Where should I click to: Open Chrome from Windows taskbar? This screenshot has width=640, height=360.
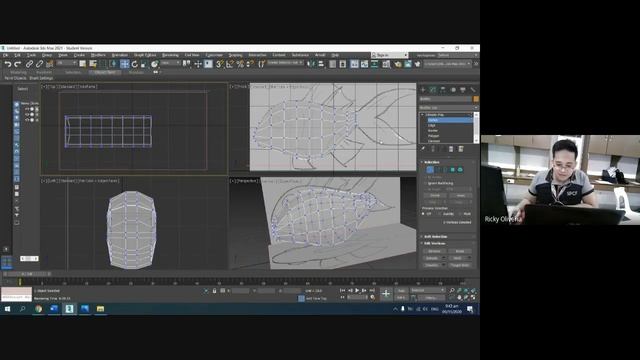pos(38,309)
